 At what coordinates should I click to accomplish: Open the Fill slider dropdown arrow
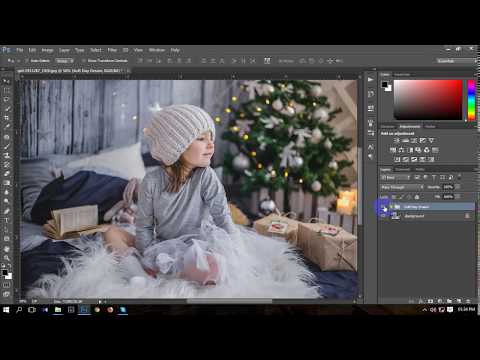pos(458,197)
